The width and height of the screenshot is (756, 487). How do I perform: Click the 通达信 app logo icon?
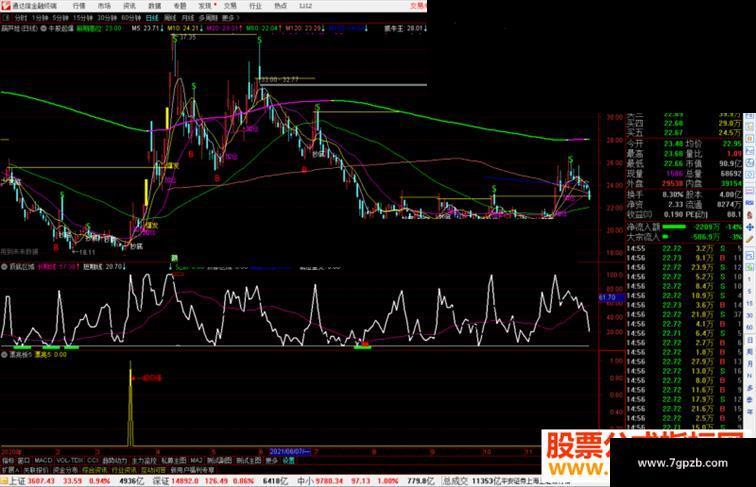(6, 6)
